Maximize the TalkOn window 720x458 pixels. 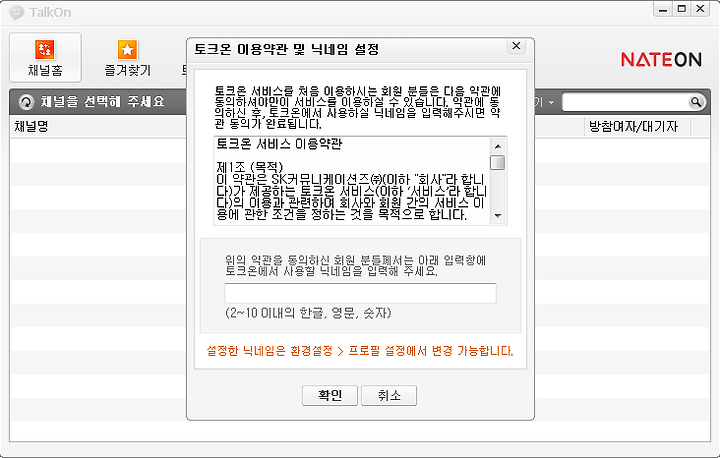pos(682,9)
